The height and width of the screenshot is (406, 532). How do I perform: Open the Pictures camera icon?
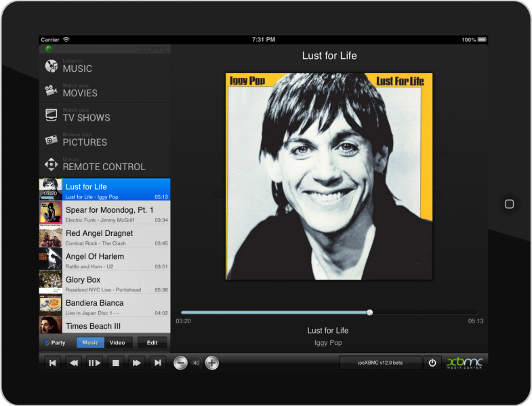tap(52, 140)
